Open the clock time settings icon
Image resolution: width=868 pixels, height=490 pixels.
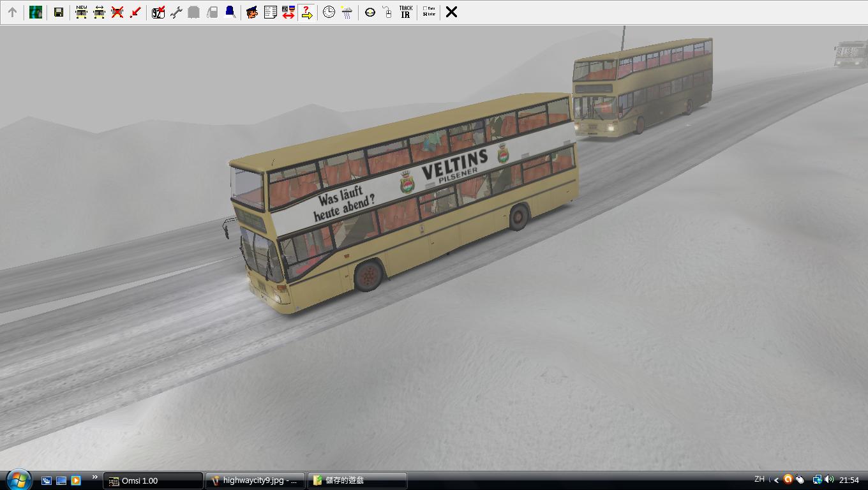pos(329,12)
